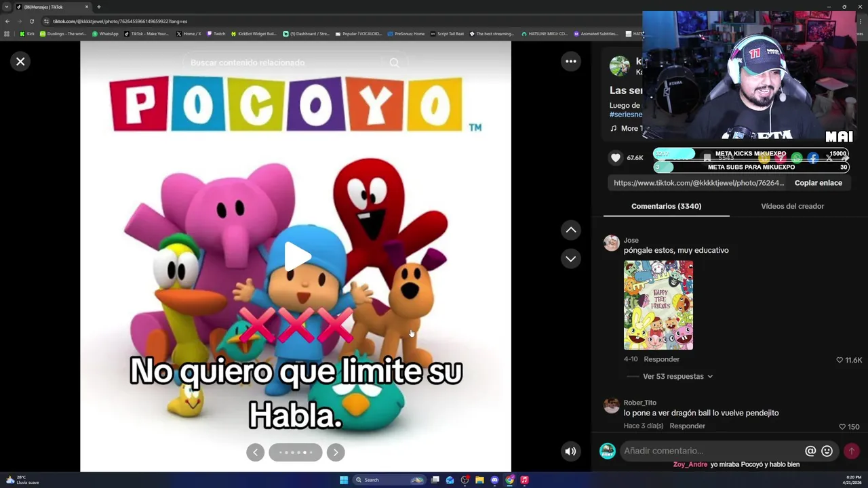Open the Windows Start menu

click(344, 480)
